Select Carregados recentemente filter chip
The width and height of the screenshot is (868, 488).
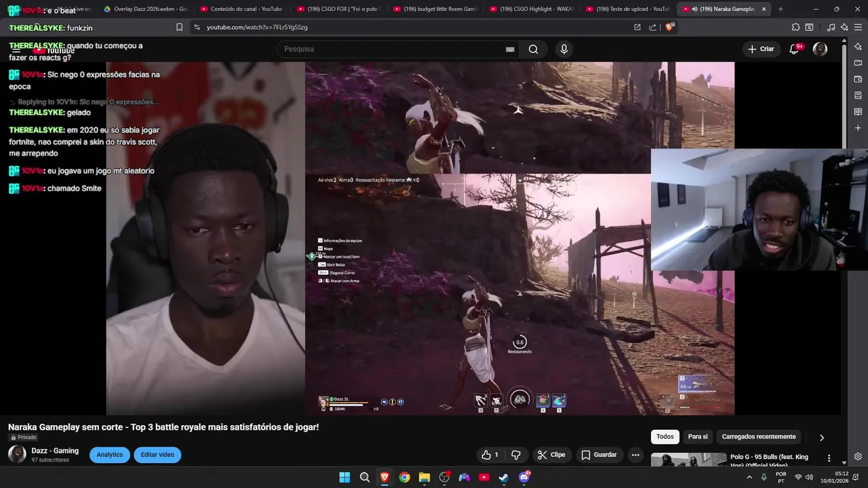click(759, 436)
